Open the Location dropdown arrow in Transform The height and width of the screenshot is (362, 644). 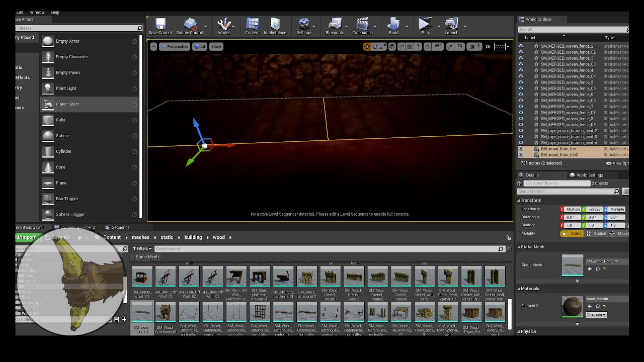(x=538, y=209)
